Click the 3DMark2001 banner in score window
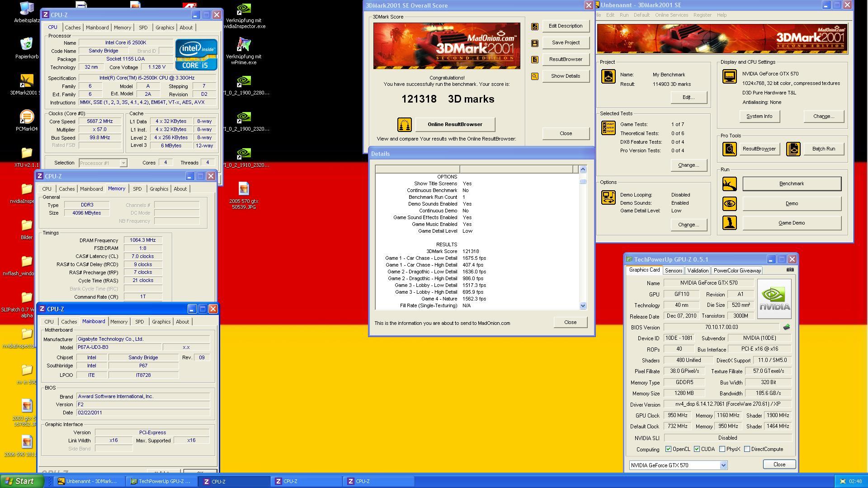 [447, 46]
